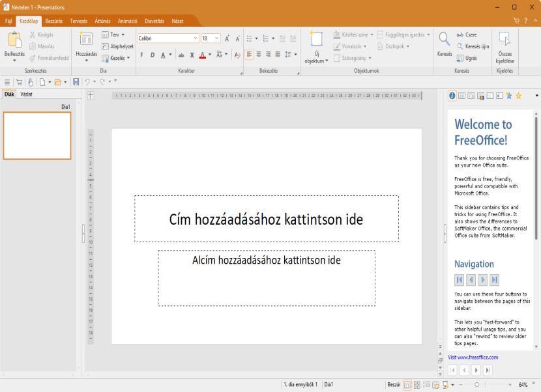
Task: Open the bullet list dropdown arrow
Action: [256, 38]
